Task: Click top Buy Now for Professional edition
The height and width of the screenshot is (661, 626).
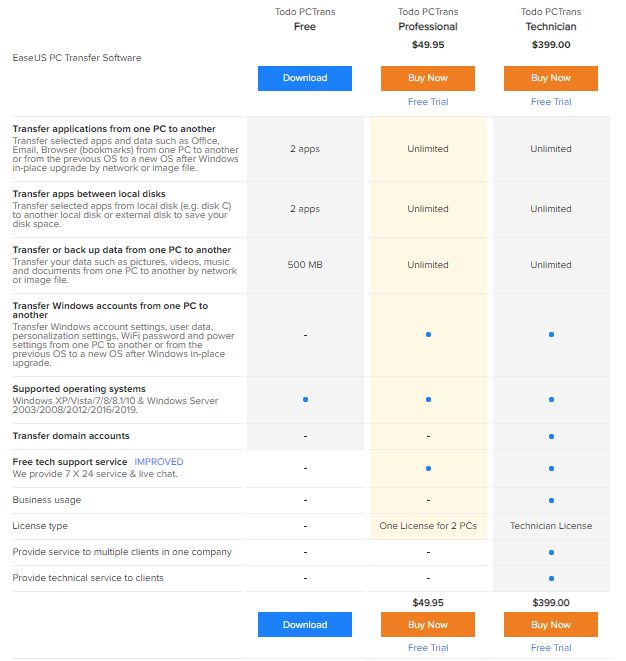Action: tap(428, 78)
